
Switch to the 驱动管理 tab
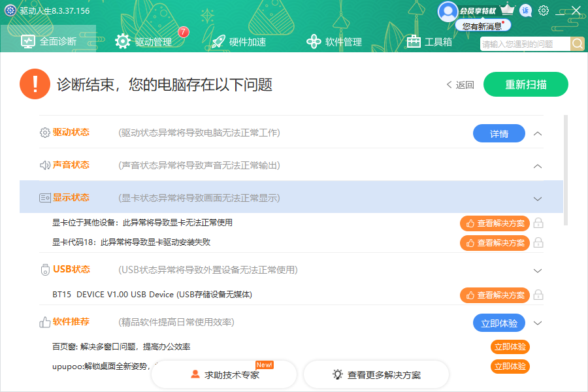point(144,42)
